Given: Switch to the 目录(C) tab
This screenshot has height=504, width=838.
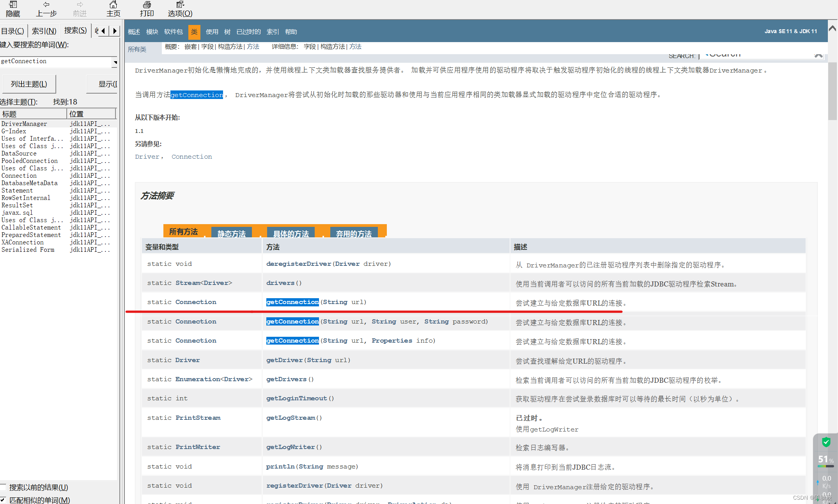Looking at the screenshot, I should (x=12, y=31).
